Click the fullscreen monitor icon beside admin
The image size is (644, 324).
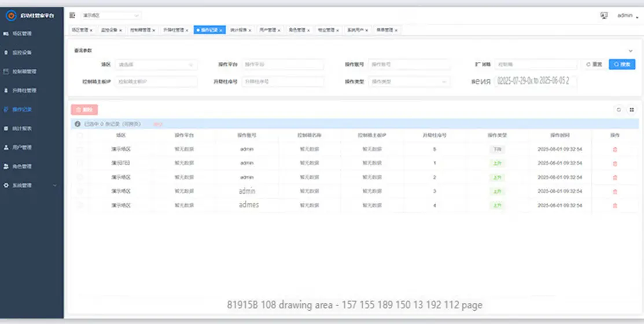[x=604, y=16]
